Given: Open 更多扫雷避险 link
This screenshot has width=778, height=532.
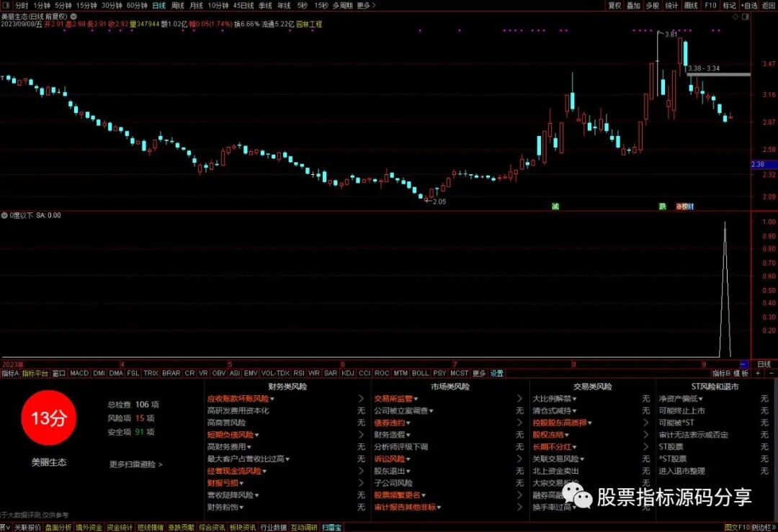Looking at the screenshot, I should tap(135, 464).
